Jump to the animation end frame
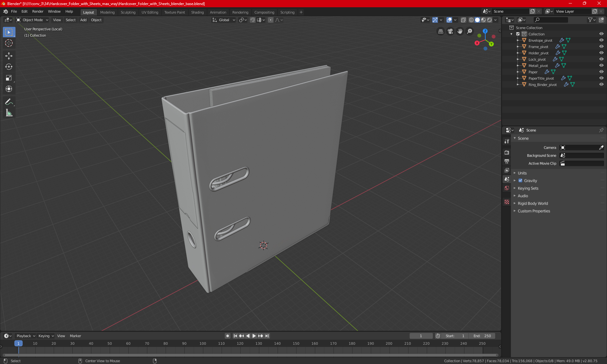Screen dimensions: 607x364 tap(267, 336)
